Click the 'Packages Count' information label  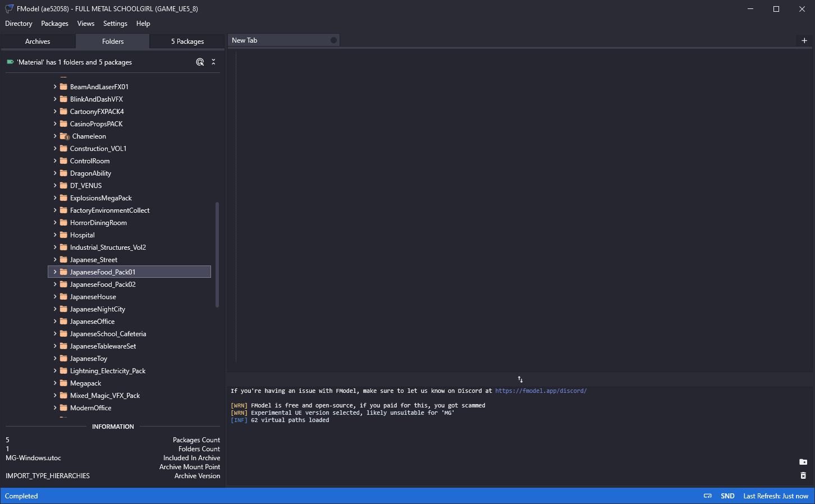point(196,440)
